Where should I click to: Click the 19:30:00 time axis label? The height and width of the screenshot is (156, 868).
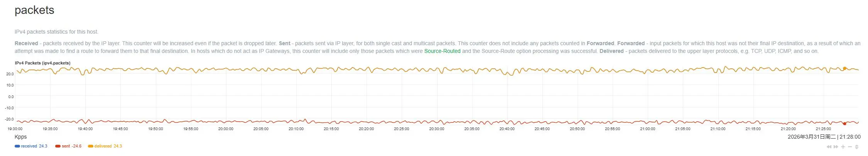click(x=15, y=129)
